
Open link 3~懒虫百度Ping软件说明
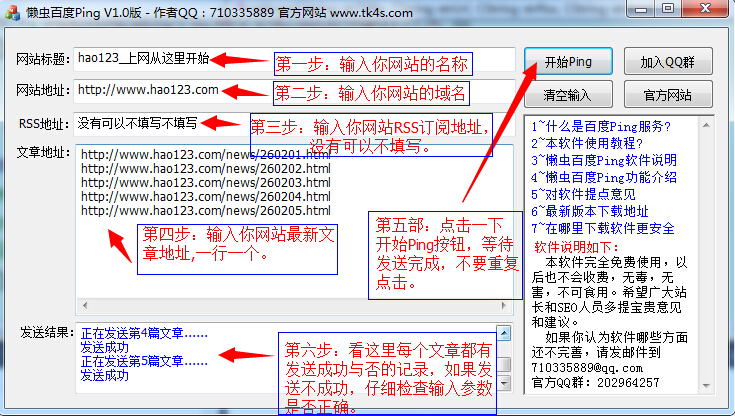pyautogui.click(x=604, y=160)
